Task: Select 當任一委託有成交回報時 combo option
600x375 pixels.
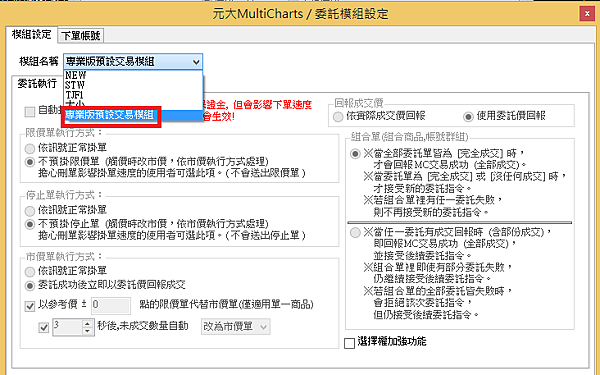Action: [x=355, y=232]
